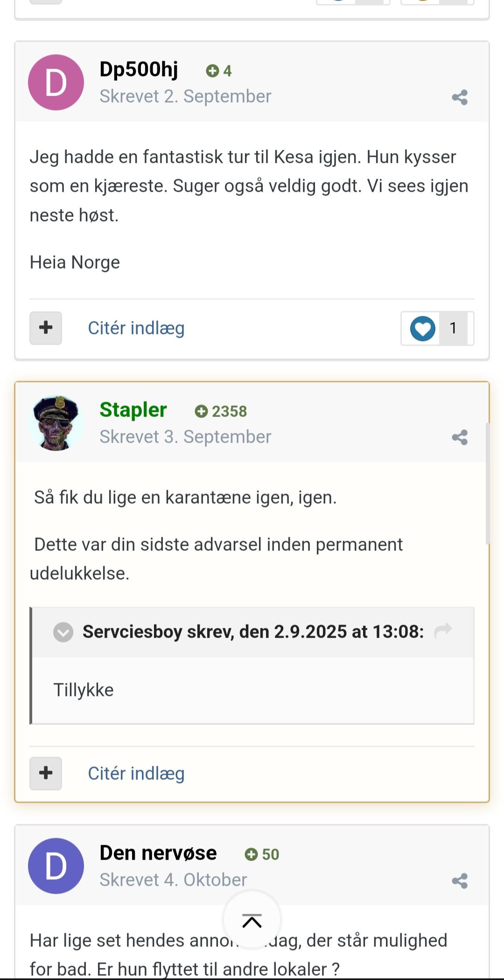This screenshot has height=980, width=504.
Task: Open Stapler's username profile link
Action: pos(133,410)
